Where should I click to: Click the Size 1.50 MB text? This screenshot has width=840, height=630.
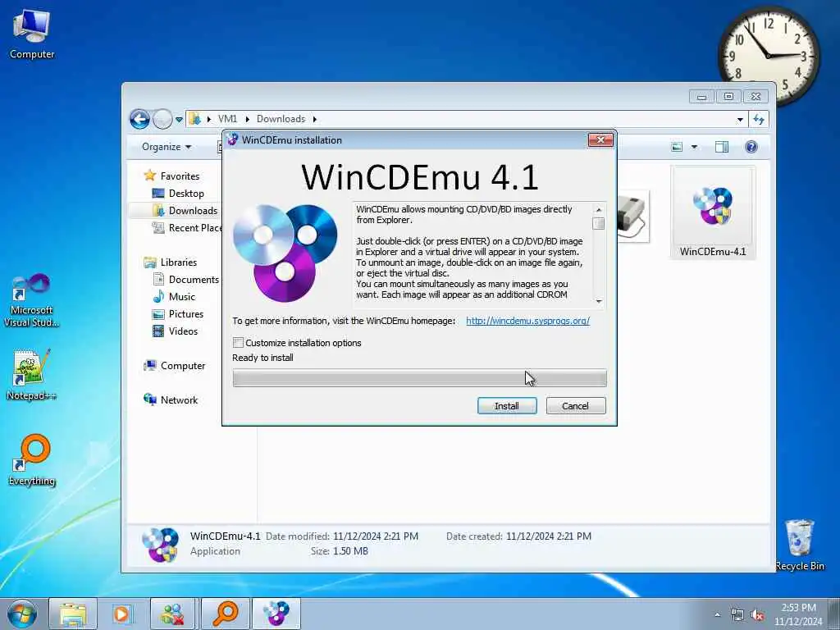339,550
